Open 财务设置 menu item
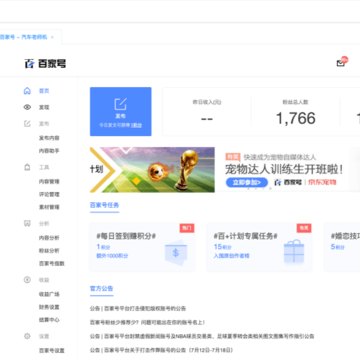This screenshot has width=360, height=360. [49, 307]
